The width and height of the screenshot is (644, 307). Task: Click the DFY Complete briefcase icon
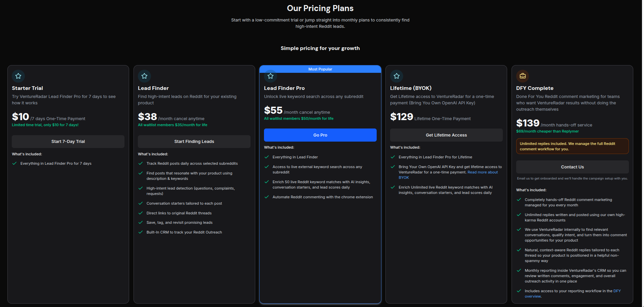pos(523,76)
